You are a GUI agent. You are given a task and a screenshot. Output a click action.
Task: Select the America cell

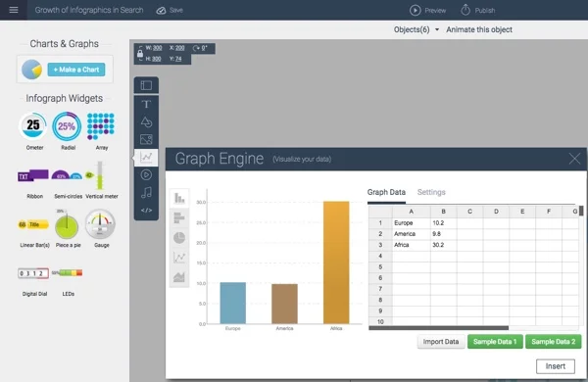[412, 234]
